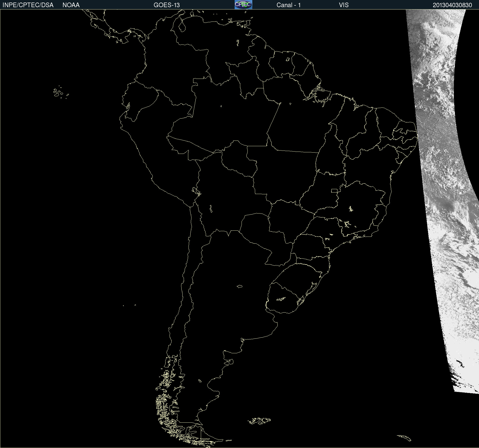Click the 201304030830 timestamp
The image size is (479, 448).
(452, 5)
